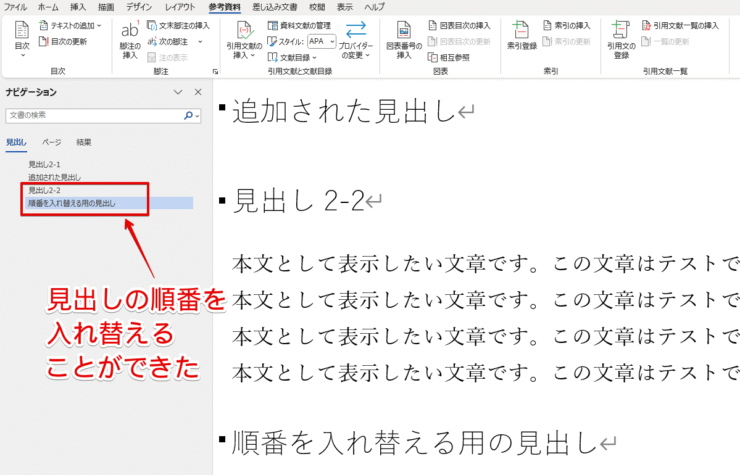Image resolution: width=740 pixels, height=475 pixels.
Task: Click 相互参照 button
Action: pyautogui.click(x=449, y=57)
